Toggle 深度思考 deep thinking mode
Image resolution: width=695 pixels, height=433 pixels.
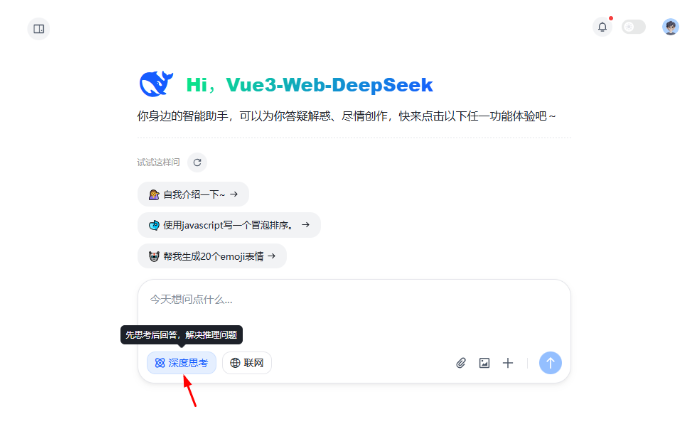click(x=181, y=363)
